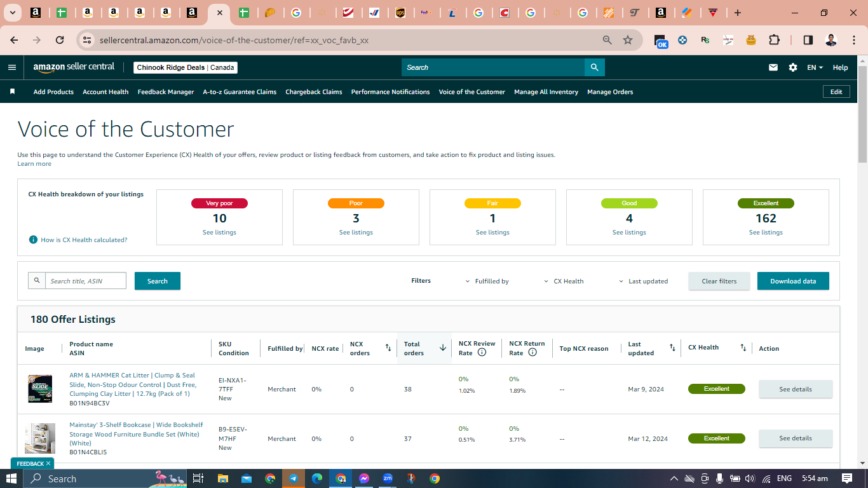Click See listings under Poor
The width and height of the screenshot is (868, 488).
pyautogui.click(x=356, y=233)
